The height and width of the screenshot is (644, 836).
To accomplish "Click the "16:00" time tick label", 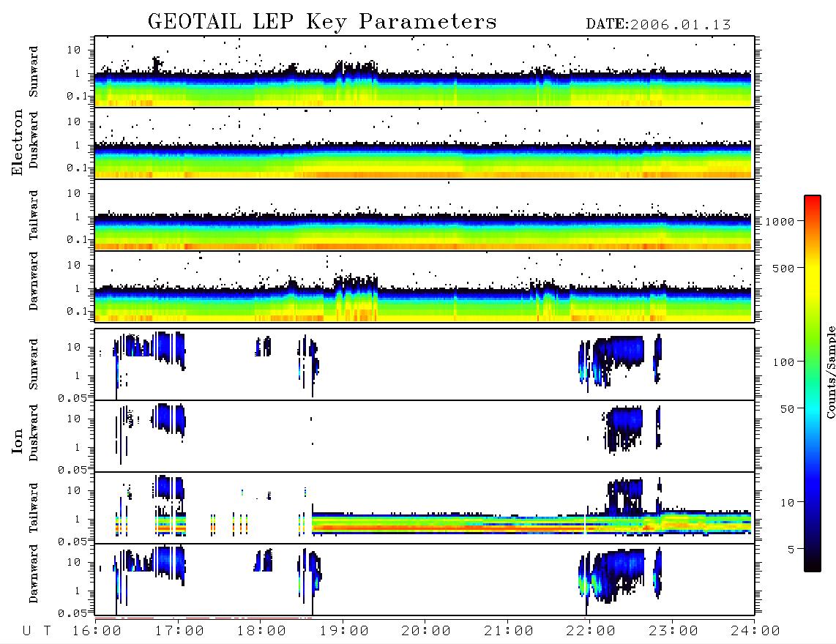I will point(97,632).
